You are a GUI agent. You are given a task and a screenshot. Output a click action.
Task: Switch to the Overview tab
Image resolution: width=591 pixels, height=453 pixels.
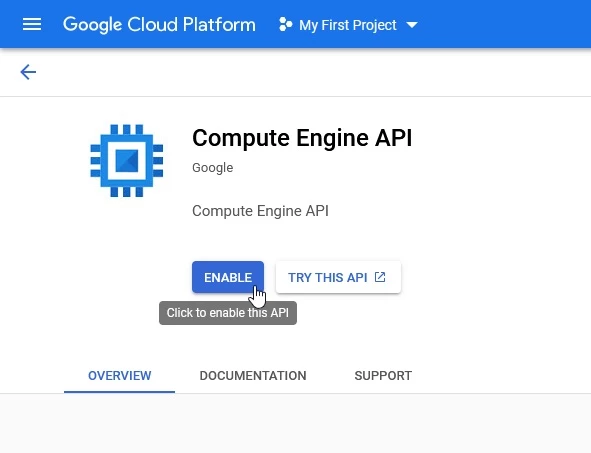point(119,376)
